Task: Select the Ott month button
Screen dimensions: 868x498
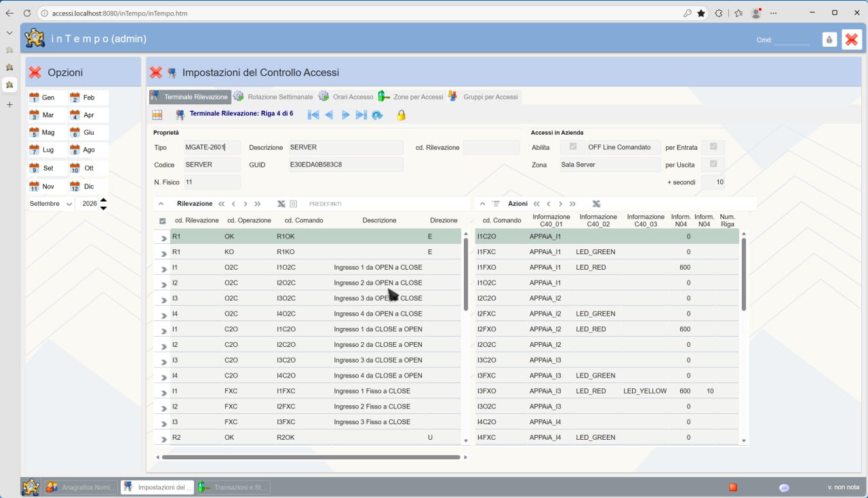Action: pos(88,168)
